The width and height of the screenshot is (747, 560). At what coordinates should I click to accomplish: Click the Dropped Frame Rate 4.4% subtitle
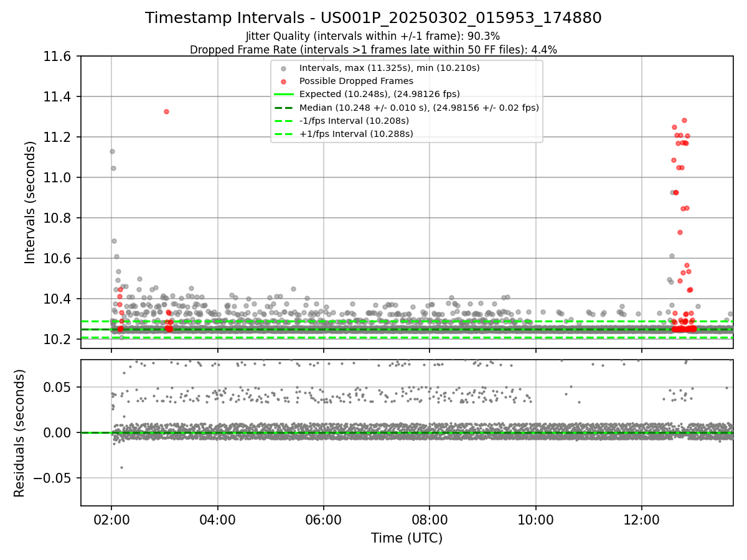click(374, 49)
